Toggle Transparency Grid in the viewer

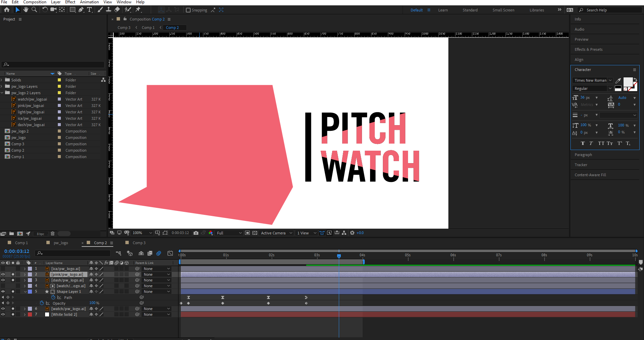[254, 233]
